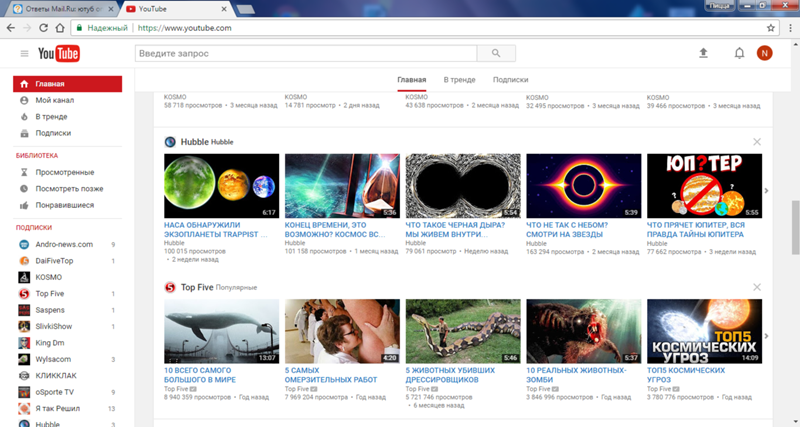The height and width of the screenshot is (427, 800).
Task: Dismiss the Hubble shelf with X
Action: 757,142
